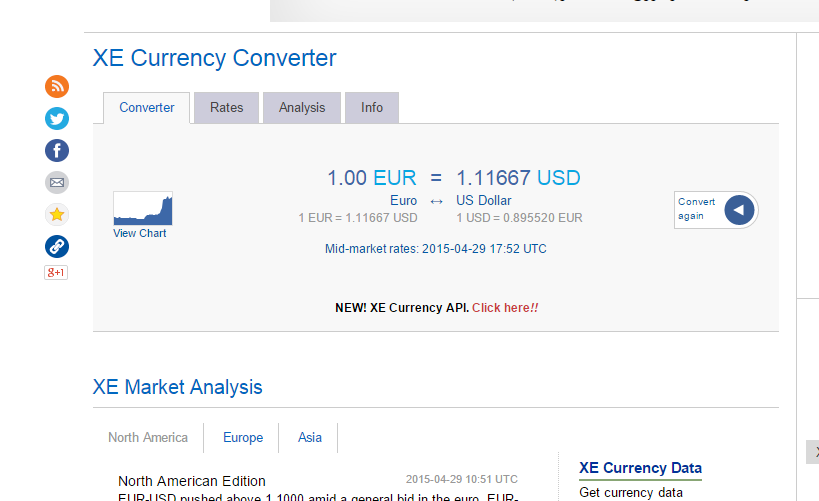Switch to the Converter tab
The height and width of the screenshot is (501, 819).
click(147, 108)
